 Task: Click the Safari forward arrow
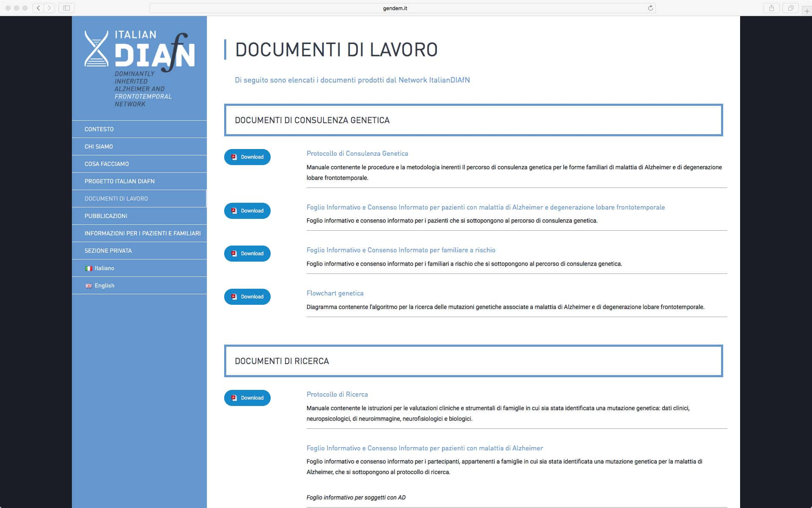49,8
